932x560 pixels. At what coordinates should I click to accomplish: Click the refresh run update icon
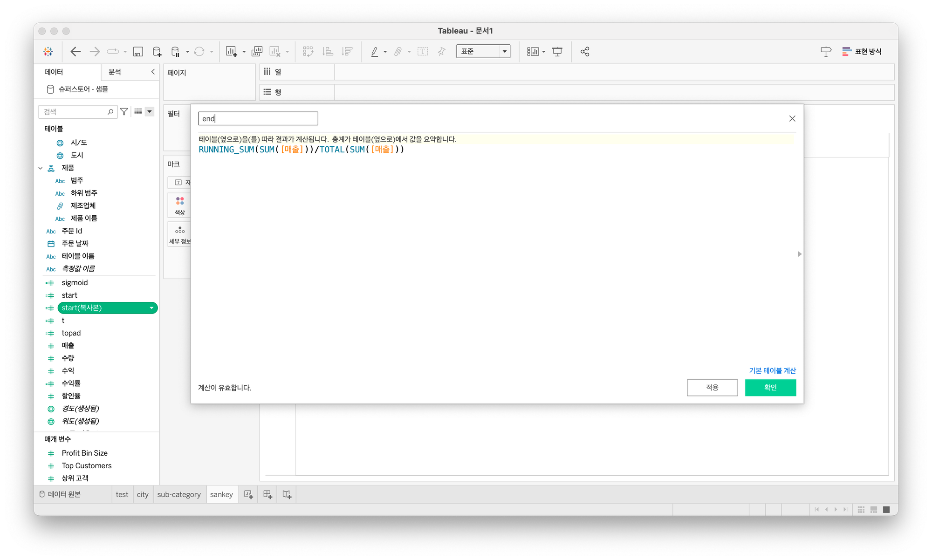[199, 52]
